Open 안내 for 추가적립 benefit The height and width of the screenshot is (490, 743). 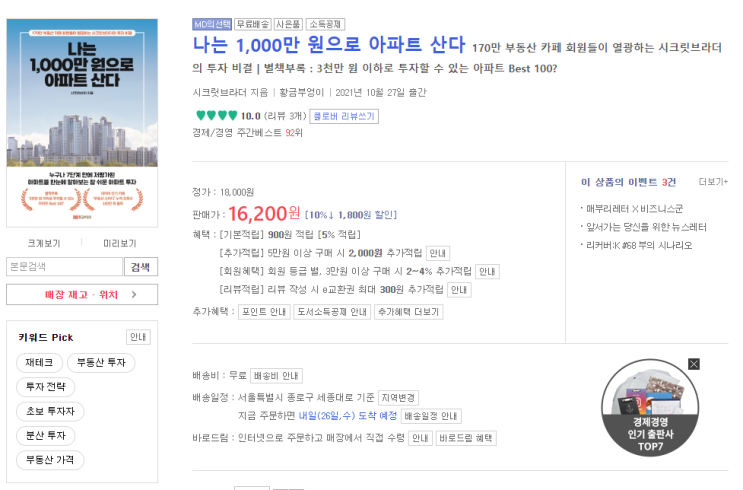(438, 253)
